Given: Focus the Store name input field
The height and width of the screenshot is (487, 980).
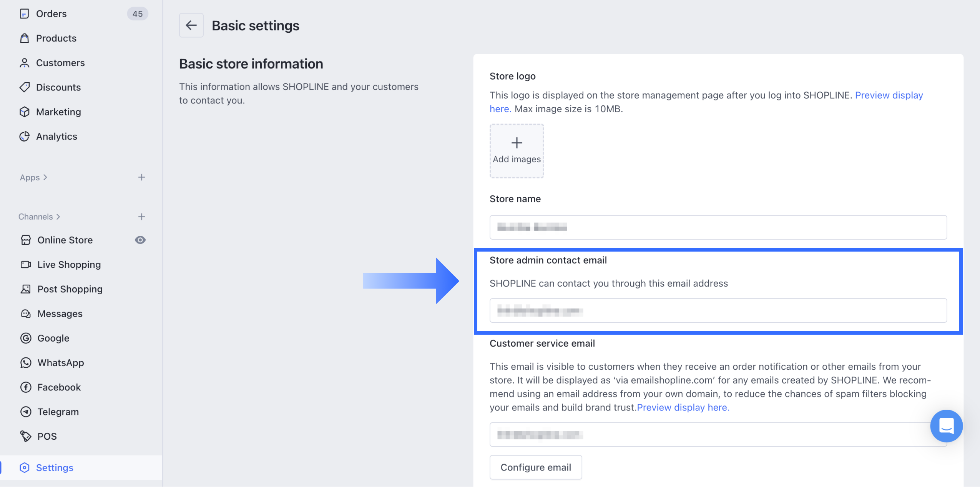Looking at the screenshot, I should pos(718,227).
